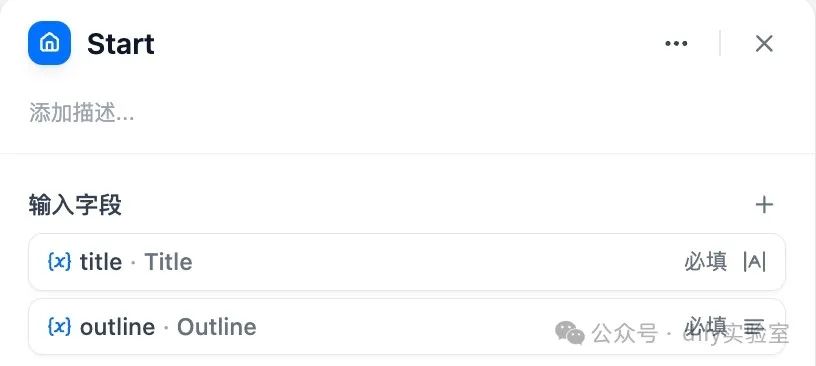
Task: Select the Start node title text
Action: (x=121, y=44)
